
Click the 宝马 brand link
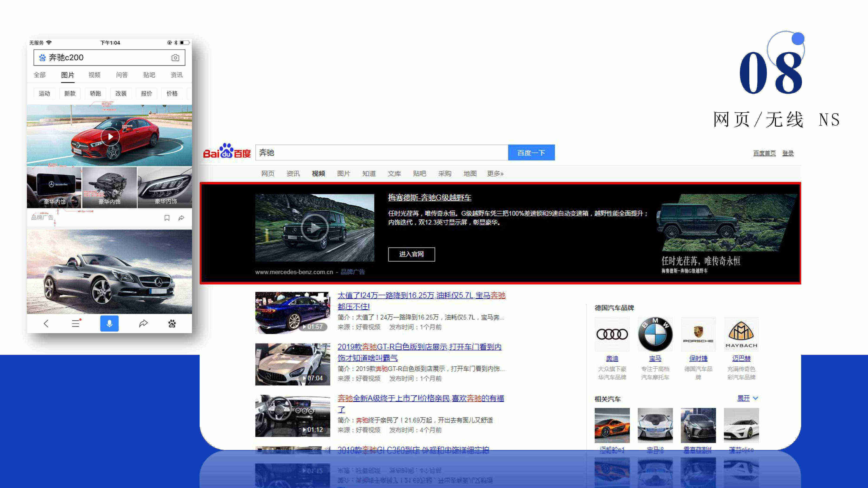coord(655,358)
